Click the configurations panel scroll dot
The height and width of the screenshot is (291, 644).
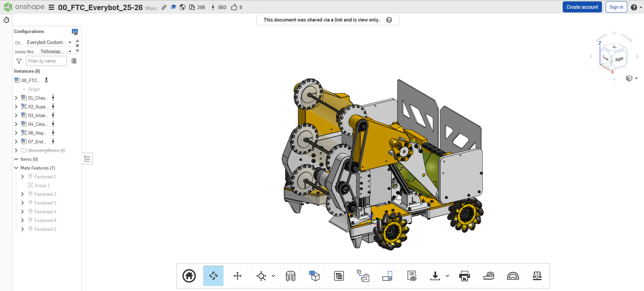pos(78,45)
